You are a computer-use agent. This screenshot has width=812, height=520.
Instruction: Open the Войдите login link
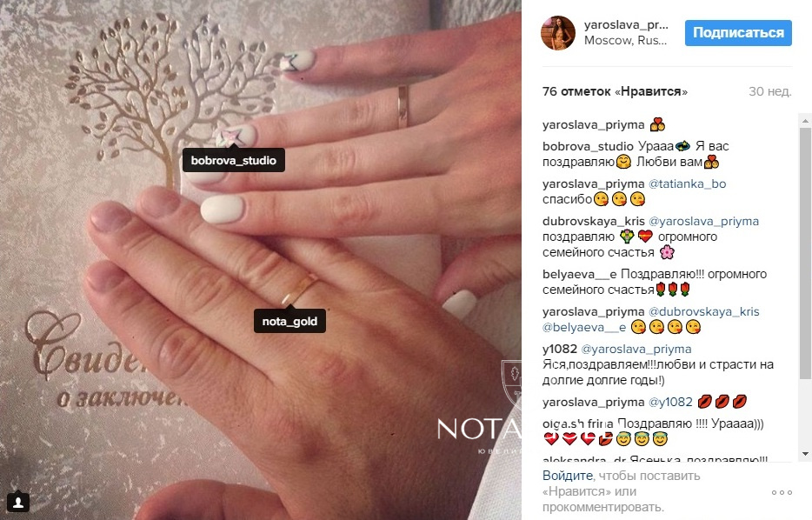[x=568, y=476]
